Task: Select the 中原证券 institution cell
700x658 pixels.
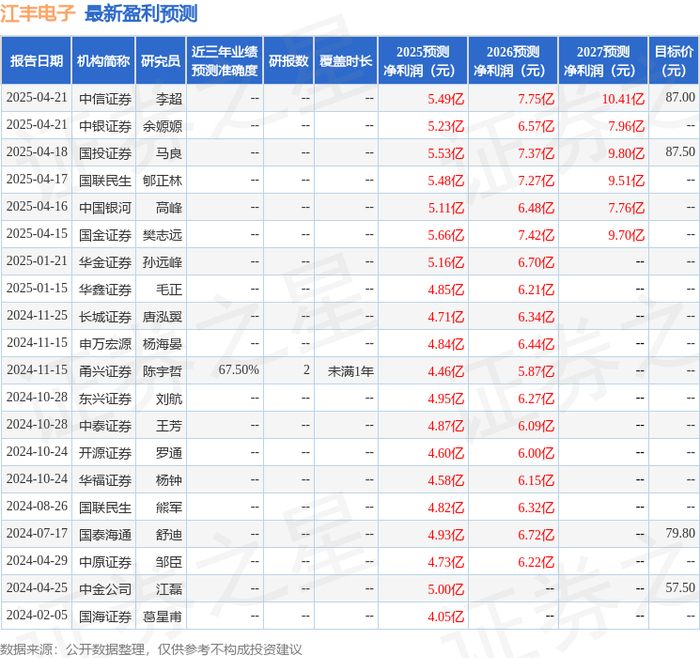Action: click(105, 562)
